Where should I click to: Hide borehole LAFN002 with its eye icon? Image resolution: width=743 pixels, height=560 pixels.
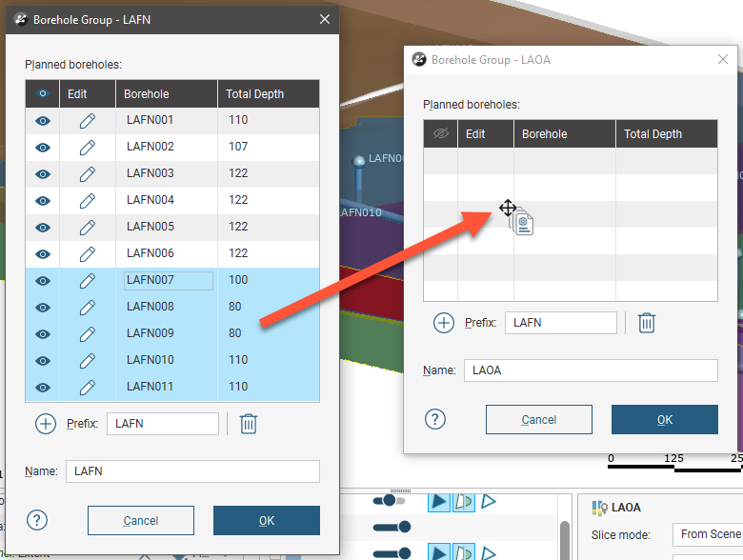point(43,148)
